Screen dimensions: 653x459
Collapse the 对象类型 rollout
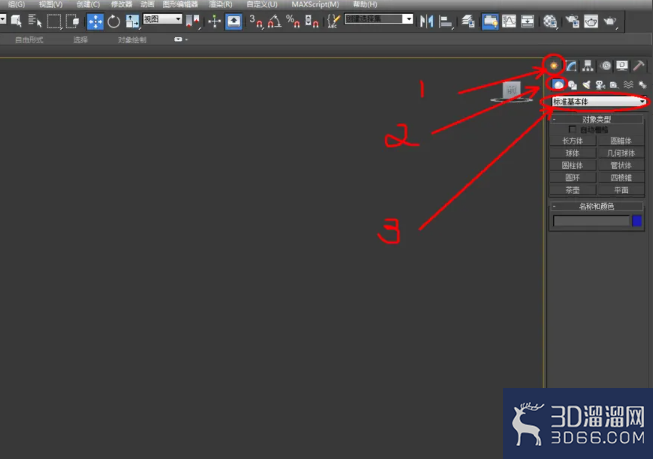[x=596, y=120]
